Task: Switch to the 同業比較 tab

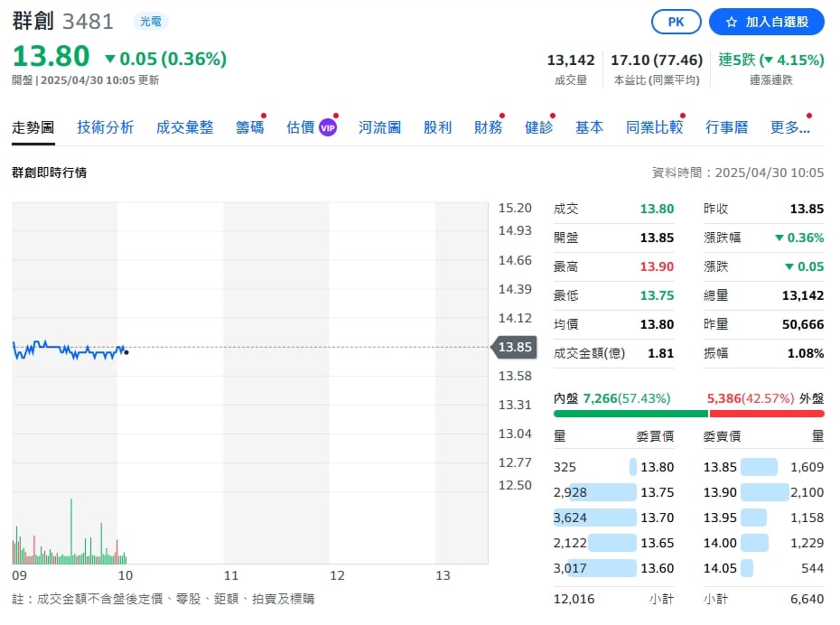Action: (654, 127)
